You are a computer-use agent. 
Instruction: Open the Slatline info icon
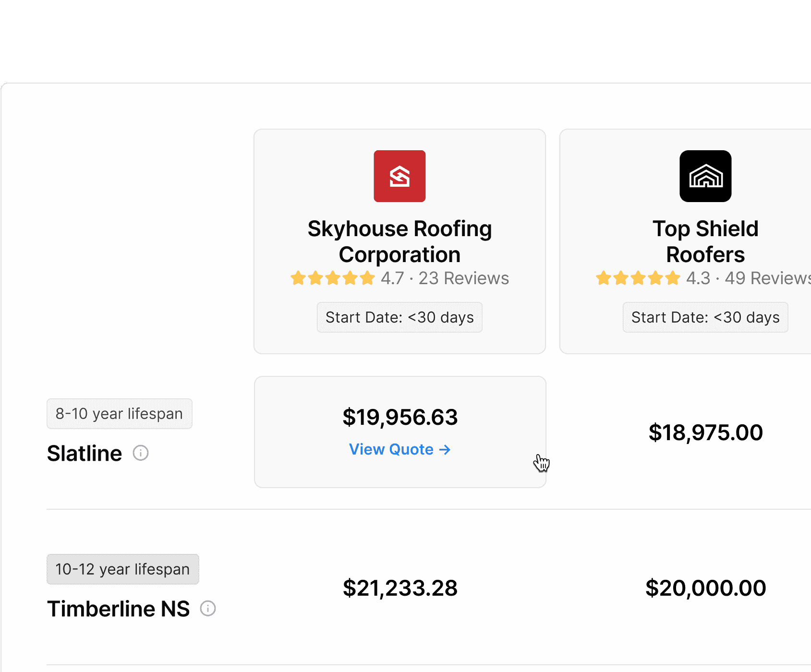(141, 453)
